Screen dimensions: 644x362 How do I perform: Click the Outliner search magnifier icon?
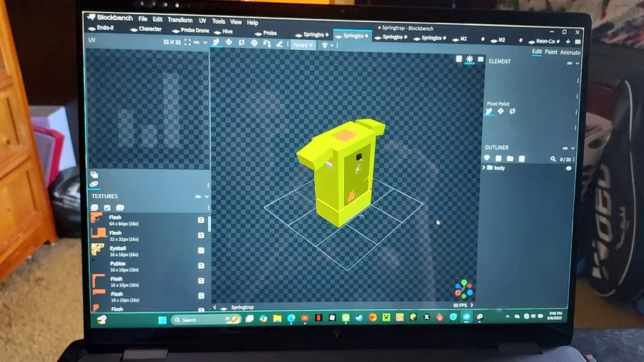pos(553,159)
